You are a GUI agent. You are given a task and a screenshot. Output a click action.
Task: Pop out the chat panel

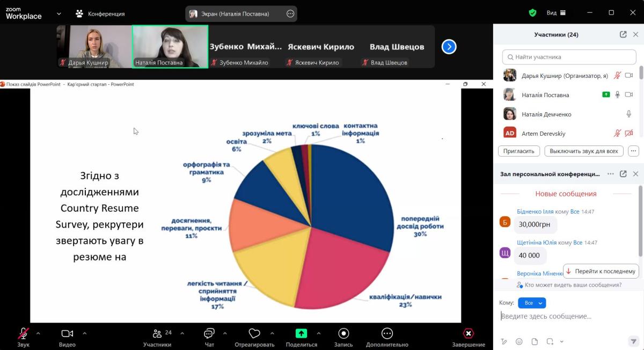coord(623,174)
